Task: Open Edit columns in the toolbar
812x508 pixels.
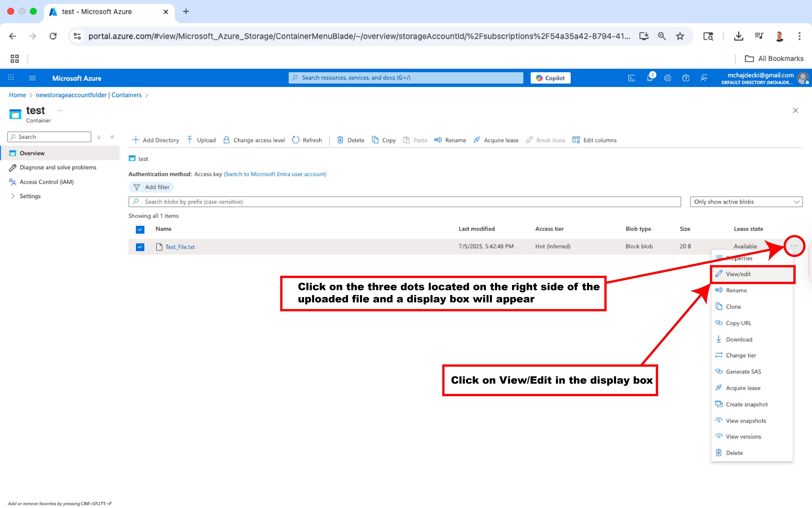Action: point(595,140)
